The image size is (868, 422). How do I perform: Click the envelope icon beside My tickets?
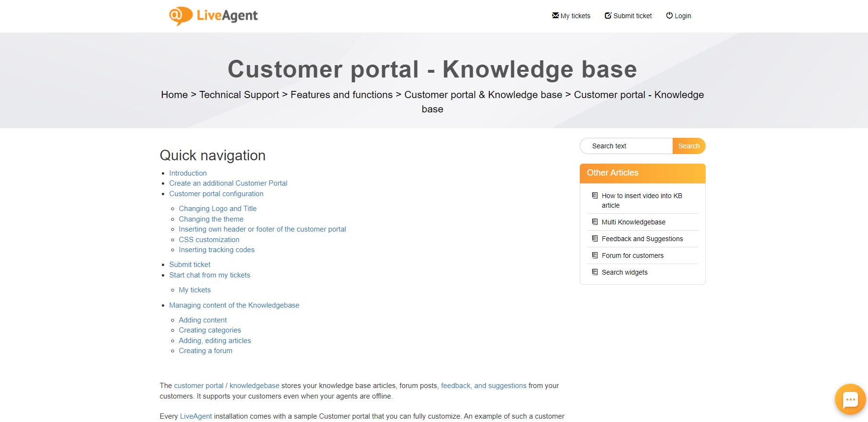pyautogui.click(x=555, y=15)
